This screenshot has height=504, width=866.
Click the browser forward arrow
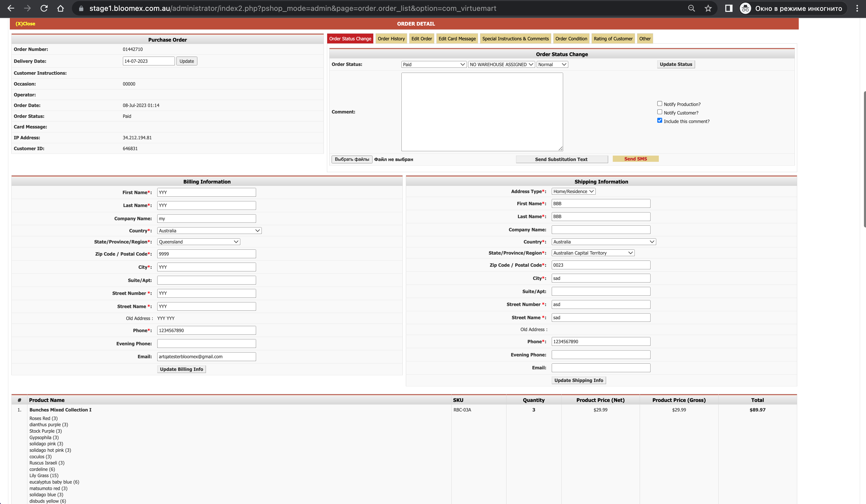tap(27, 8)
